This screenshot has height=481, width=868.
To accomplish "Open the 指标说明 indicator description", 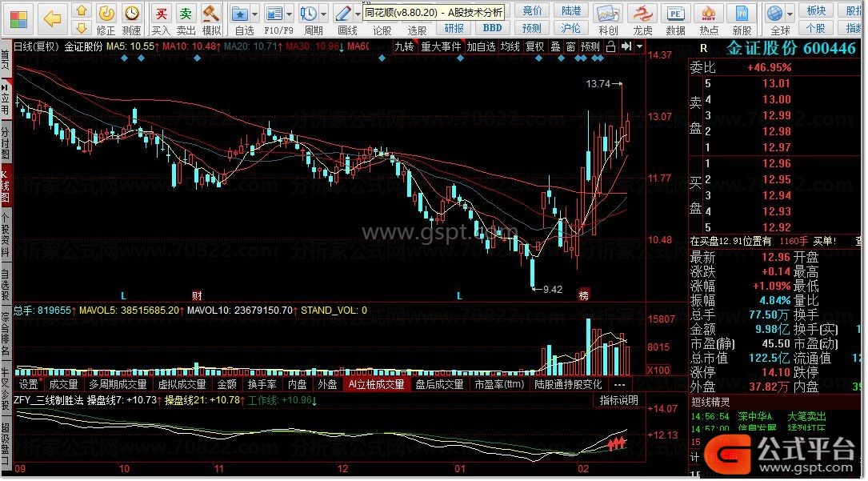I will click(619, 400).
